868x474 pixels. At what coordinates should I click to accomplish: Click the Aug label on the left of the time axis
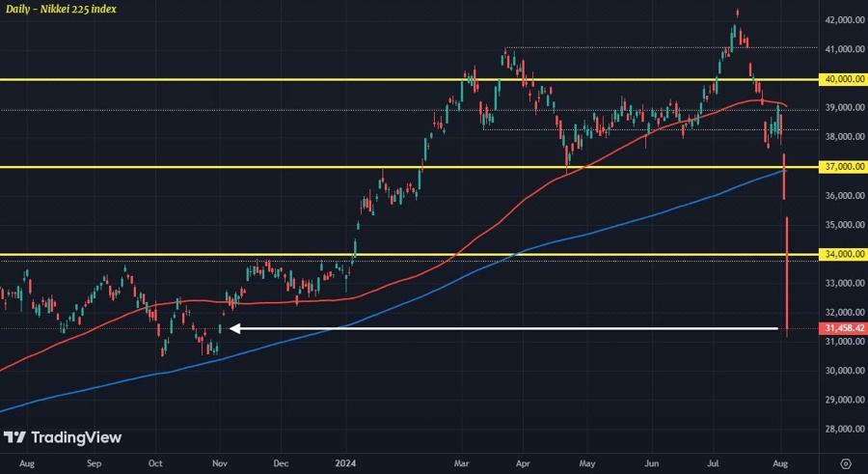pos(27,463)
